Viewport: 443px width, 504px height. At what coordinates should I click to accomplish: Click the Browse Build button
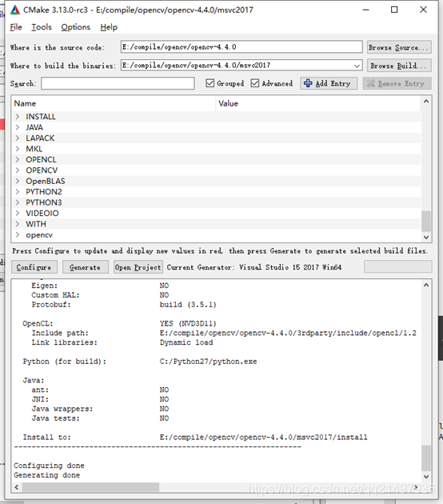click(x=399, y=66)
